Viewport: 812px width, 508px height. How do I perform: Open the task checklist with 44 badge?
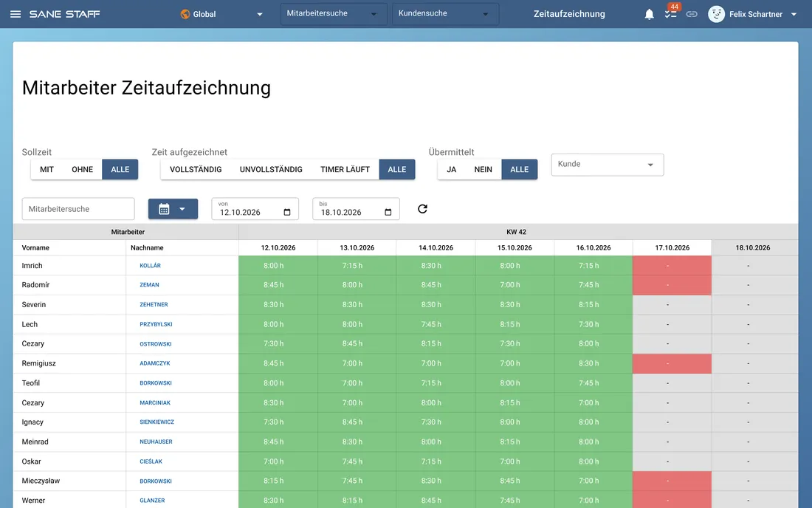670,14
